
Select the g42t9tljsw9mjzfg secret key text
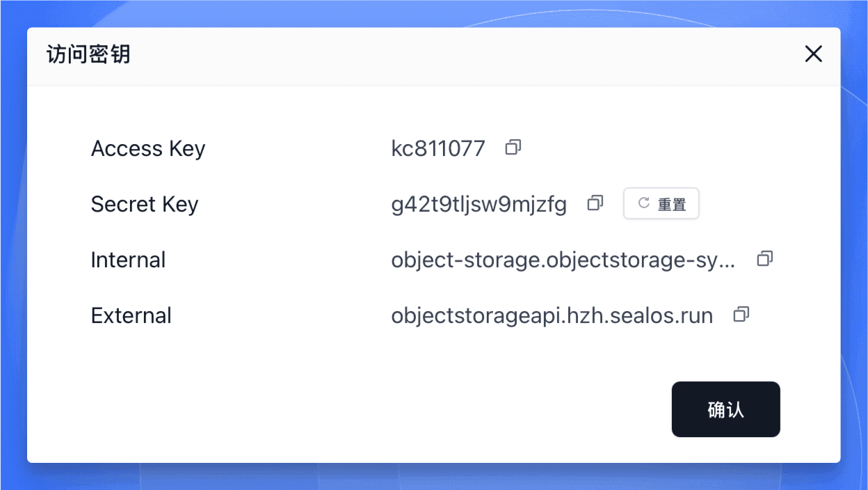pos(479,205)
